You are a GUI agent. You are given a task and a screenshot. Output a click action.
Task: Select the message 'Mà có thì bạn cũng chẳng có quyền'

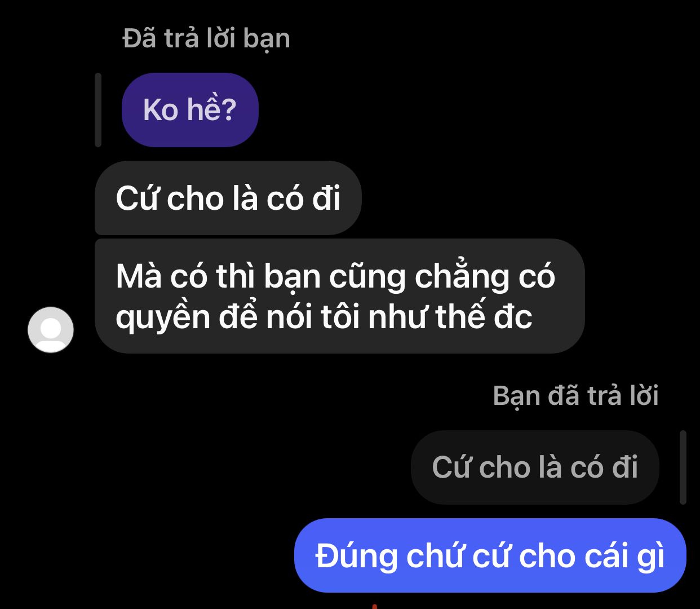point(340,296)
